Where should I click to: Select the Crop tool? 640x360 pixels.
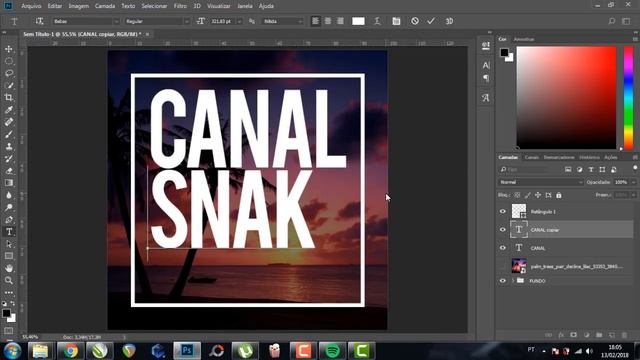tap(9, 98)
